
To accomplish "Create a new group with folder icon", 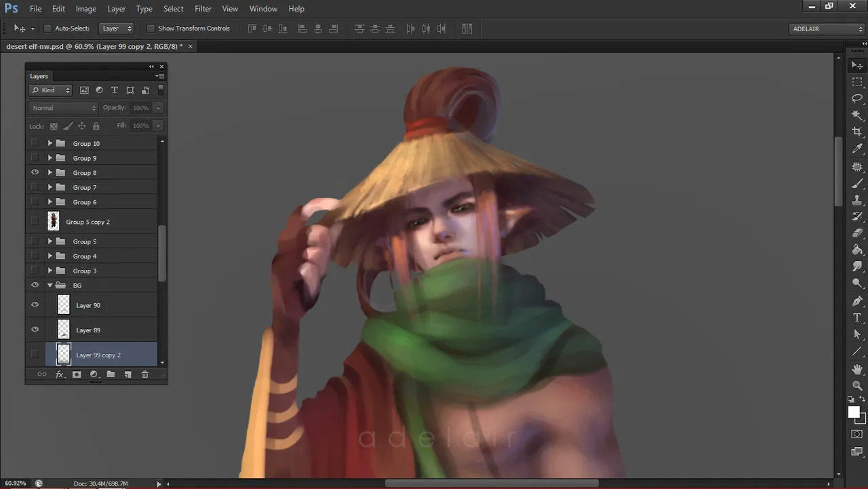I will pyautogui.click(x=111, y=374).
